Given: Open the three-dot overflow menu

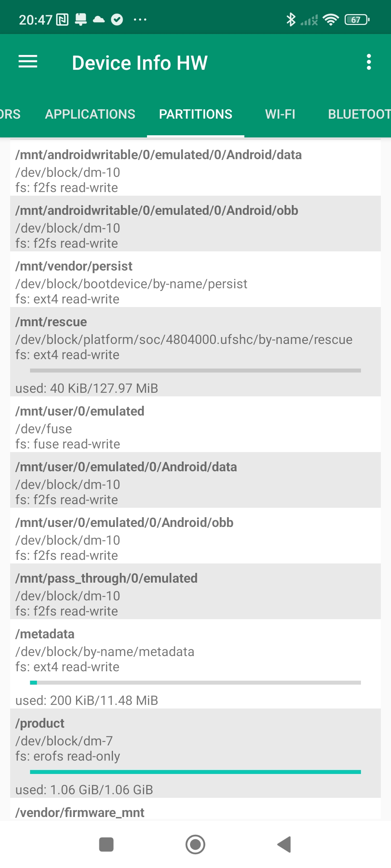Looking at the screenshot, I should (369, 62).
